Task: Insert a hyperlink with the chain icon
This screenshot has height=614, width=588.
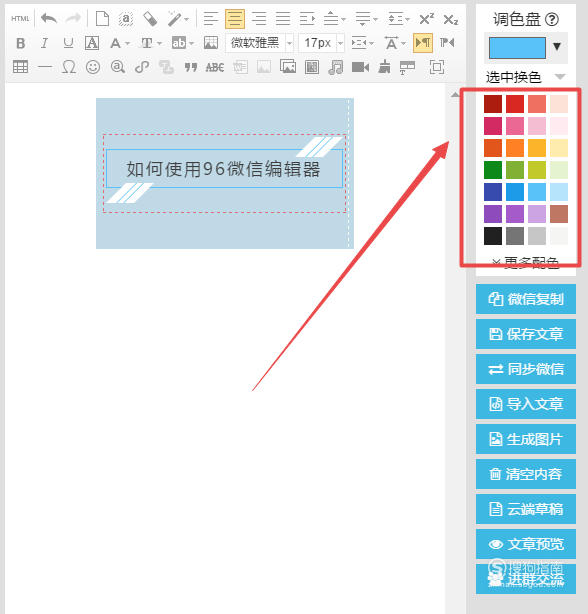Action: point(142,67)
